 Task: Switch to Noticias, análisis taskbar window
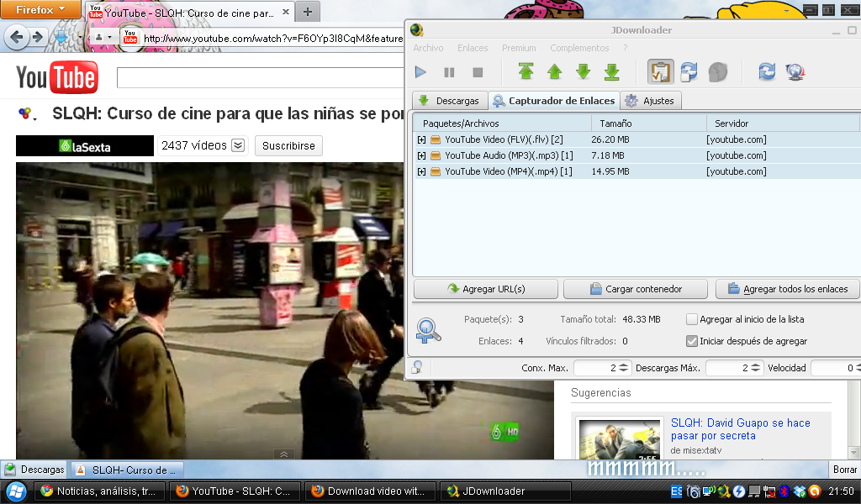click(x=99, y=491)
